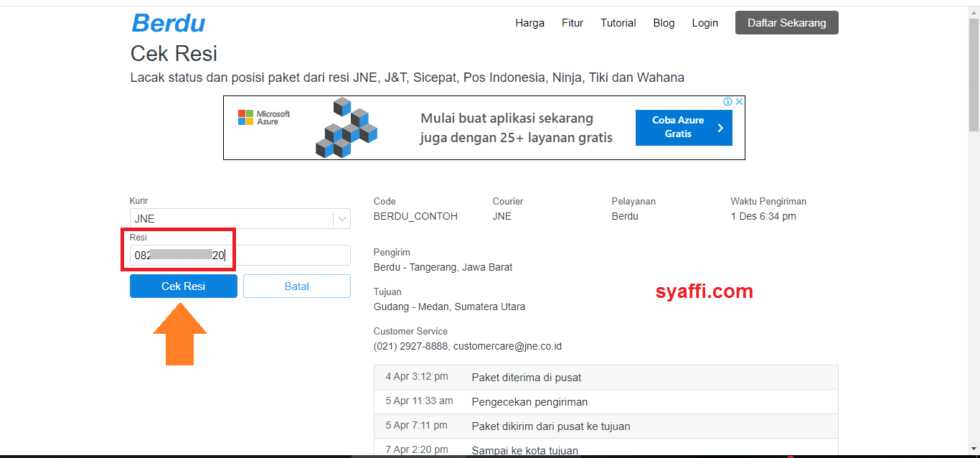
Task: Go to the Tutorial page
Action: (x=618, y=23)
